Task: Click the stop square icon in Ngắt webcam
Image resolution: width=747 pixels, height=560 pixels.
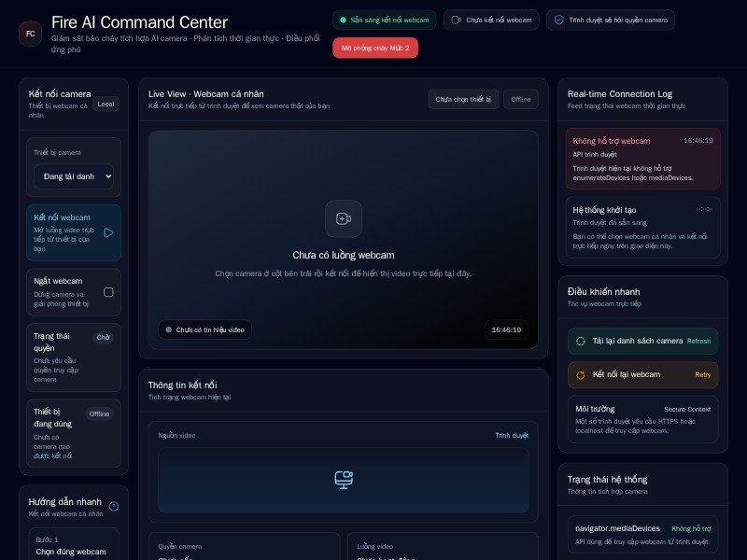Action: 108,292
